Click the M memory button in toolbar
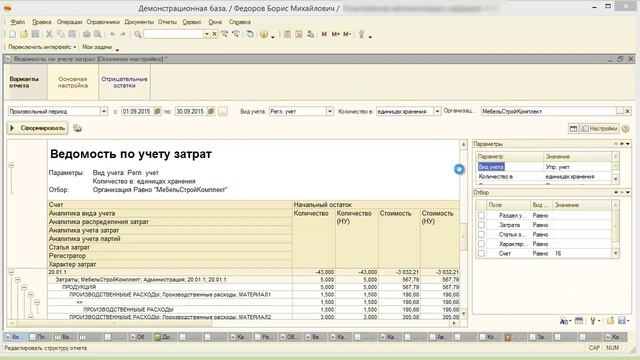The width and height of the screenshot is (640, 360). 324,34
